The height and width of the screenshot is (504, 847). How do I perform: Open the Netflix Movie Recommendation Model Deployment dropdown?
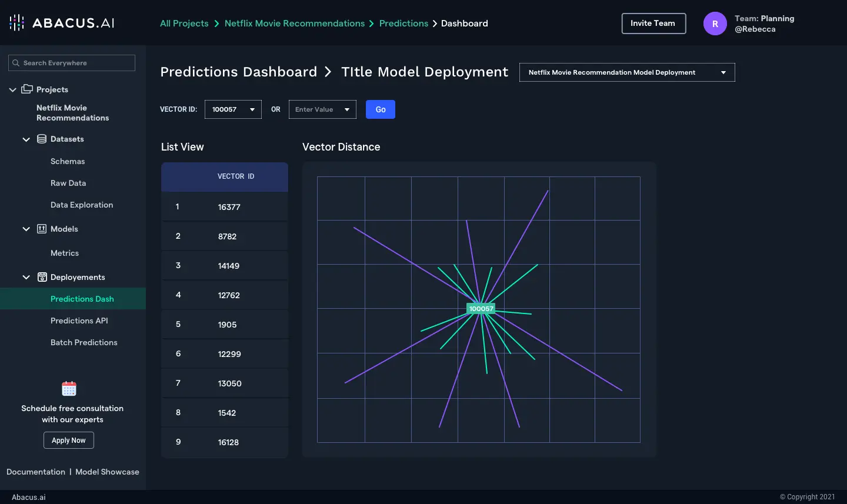click(x=626, y=72)
